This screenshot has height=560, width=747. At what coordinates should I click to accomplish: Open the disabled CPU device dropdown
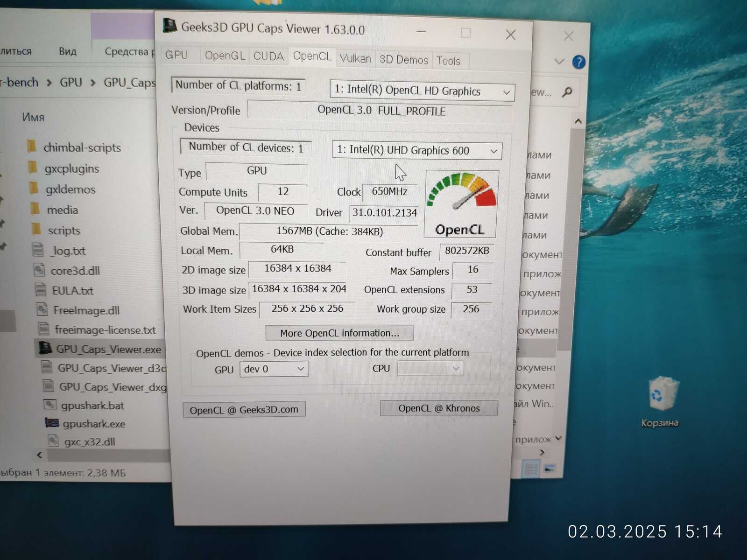(x=430, y=368)
